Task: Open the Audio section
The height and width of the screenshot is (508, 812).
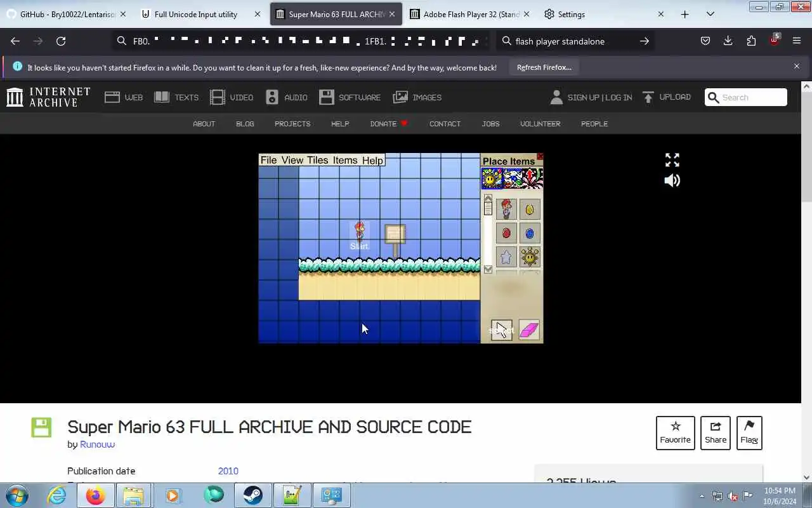Action: click(x=286, y=97)
